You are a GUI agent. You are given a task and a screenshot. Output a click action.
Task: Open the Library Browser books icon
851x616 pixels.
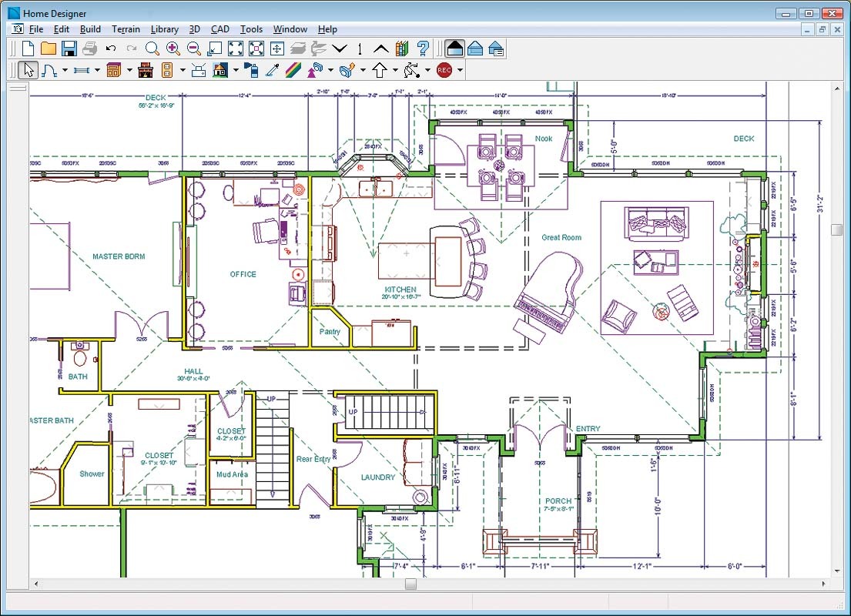tap(401, 49)
